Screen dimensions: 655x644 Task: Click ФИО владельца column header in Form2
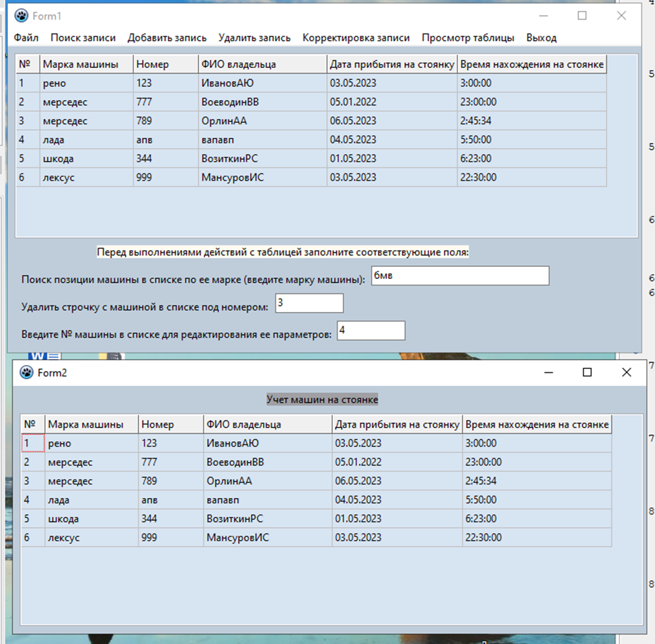(267, 424)
